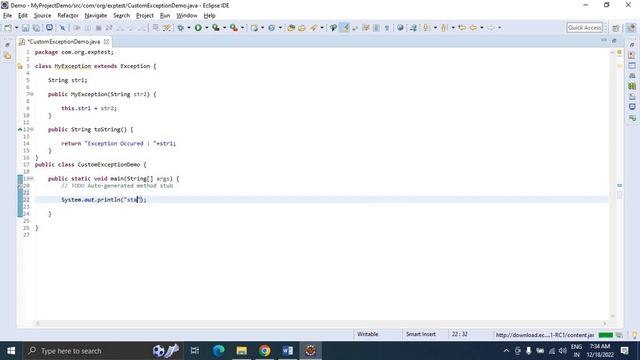Save the current file via toolbar
Viewport: 640px width, 360px height.
pos(25,28)
